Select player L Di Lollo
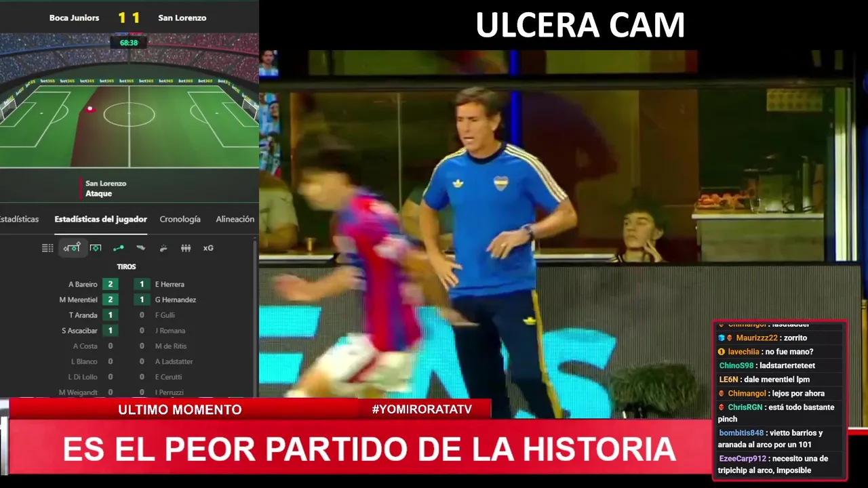The image size is (868, 488). 83,377
